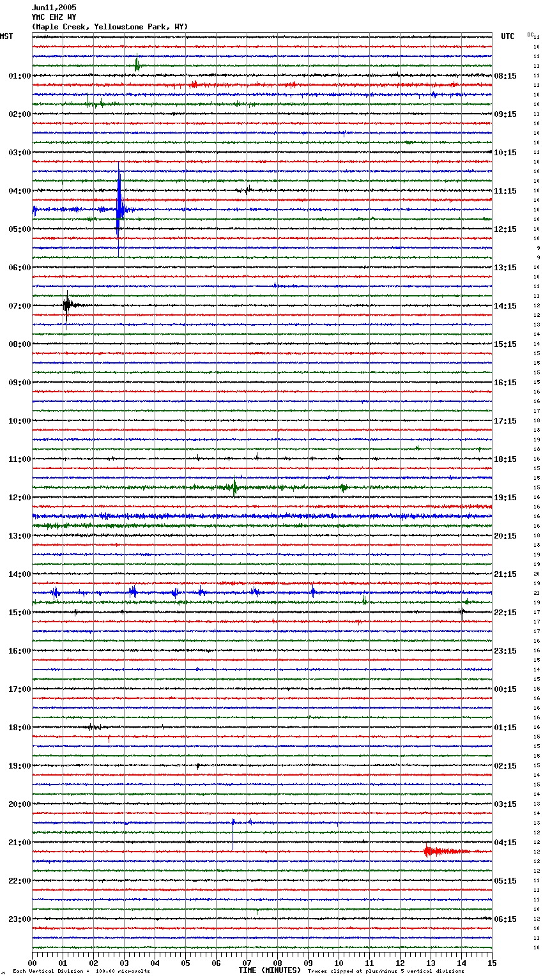Select the 03:00 MST time label
Image resolution: width=543 pixels, height=980 pixels.
click(20, 153)
